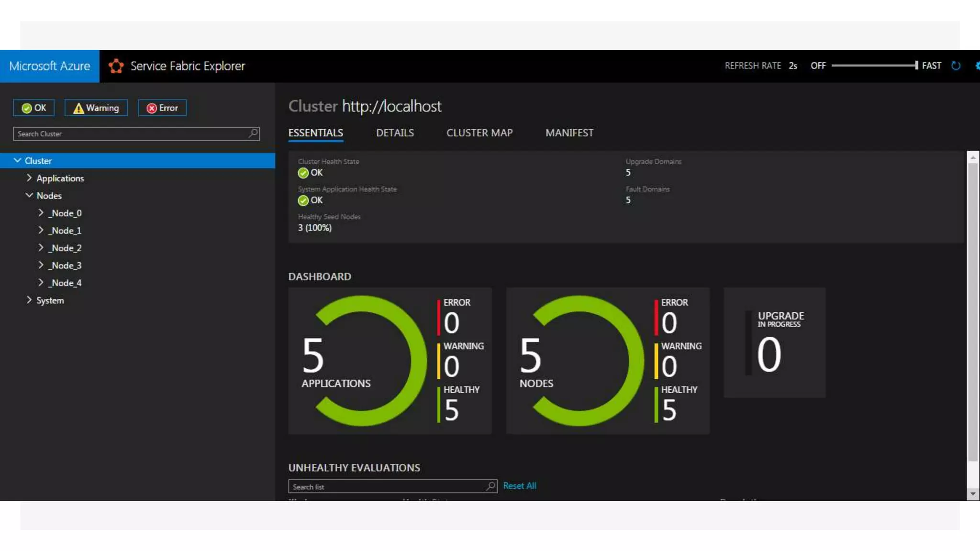Click the settings gear at top right
Image resolution: width=980 pixels, height=551 pixels.
pyautogui.click(x=977, y=66)
